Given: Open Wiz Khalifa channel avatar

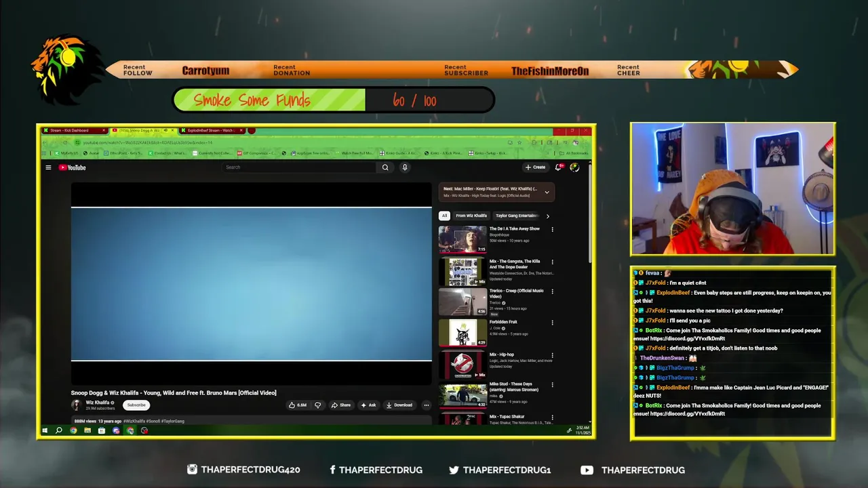Looking at the screenshot, I should [77, 405].
